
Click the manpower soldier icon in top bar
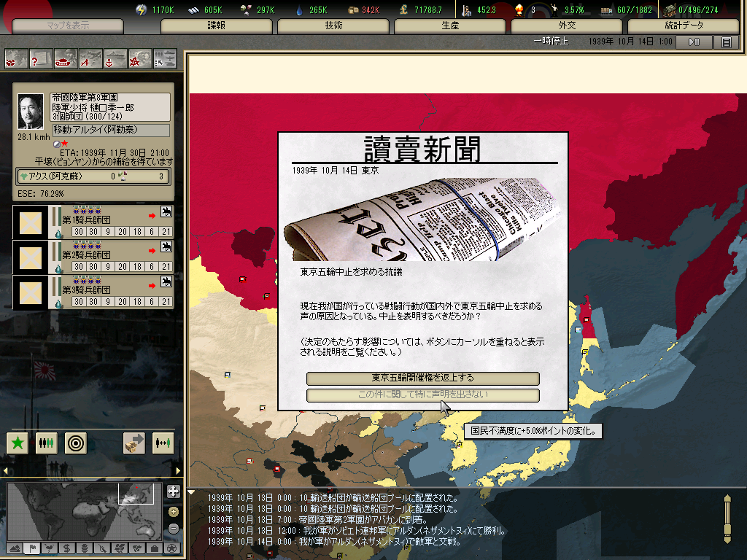click(x=467, y=10)
